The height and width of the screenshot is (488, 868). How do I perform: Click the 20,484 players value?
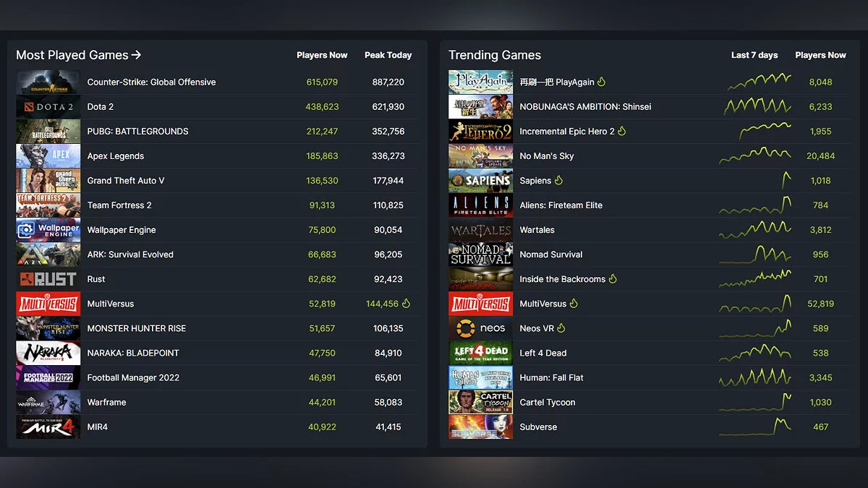click(820, 156)
